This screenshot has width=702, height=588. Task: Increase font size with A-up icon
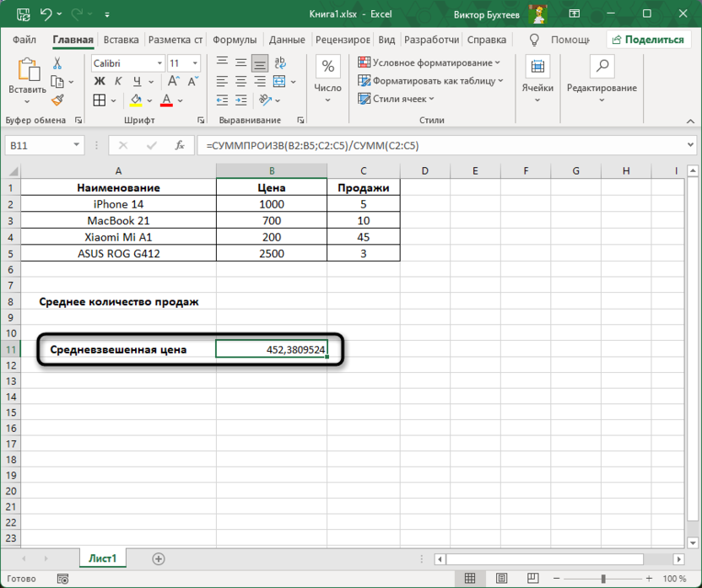[x=174, y=82]
